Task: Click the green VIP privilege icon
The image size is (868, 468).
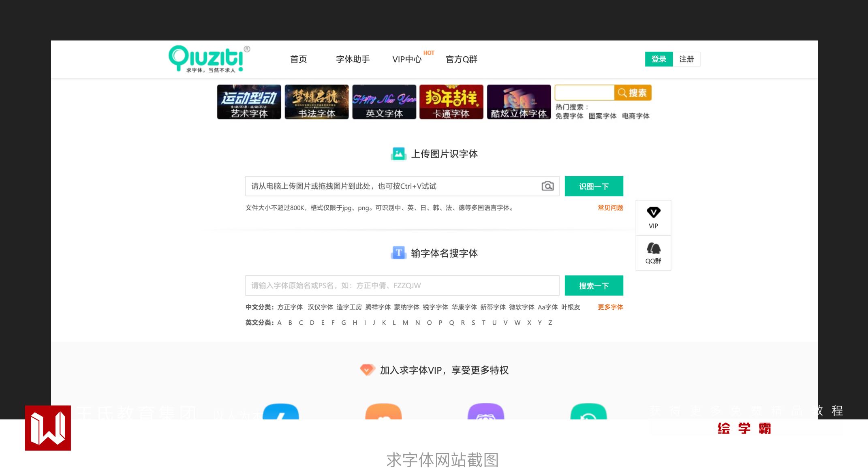Action: (x=588, y=412)
